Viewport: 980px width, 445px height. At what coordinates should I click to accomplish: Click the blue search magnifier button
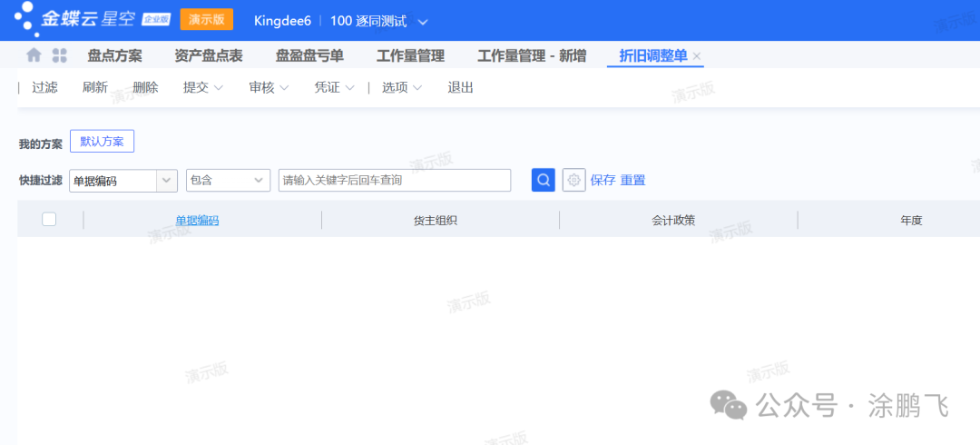pos(543,180)
